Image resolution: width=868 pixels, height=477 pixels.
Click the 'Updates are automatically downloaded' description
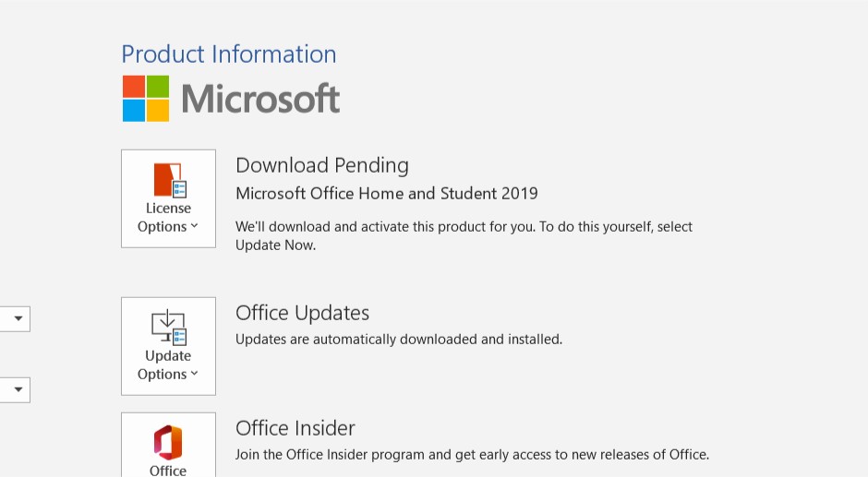point(399,340)
